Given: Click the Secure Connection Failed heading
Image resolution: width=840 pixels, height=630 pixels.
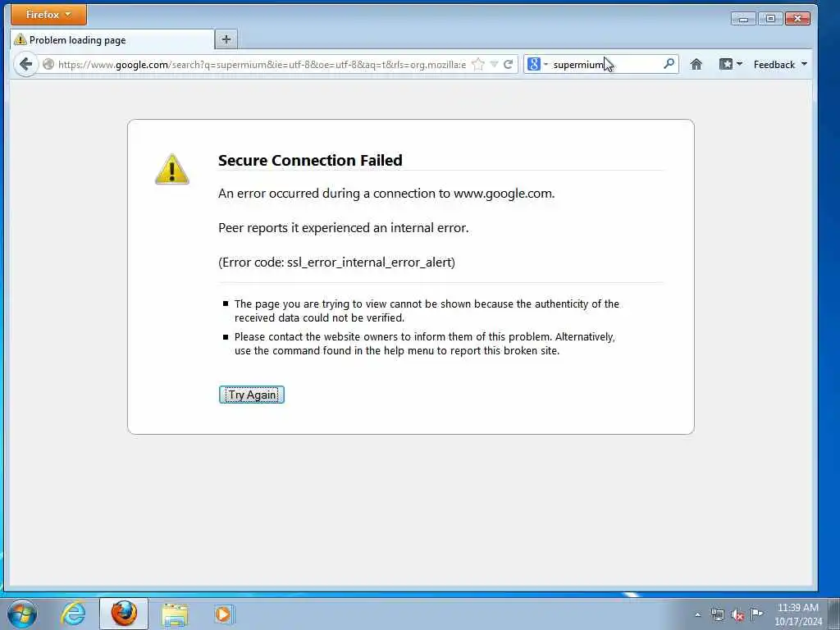Looking at the screenshot, I should click(310, 160).
